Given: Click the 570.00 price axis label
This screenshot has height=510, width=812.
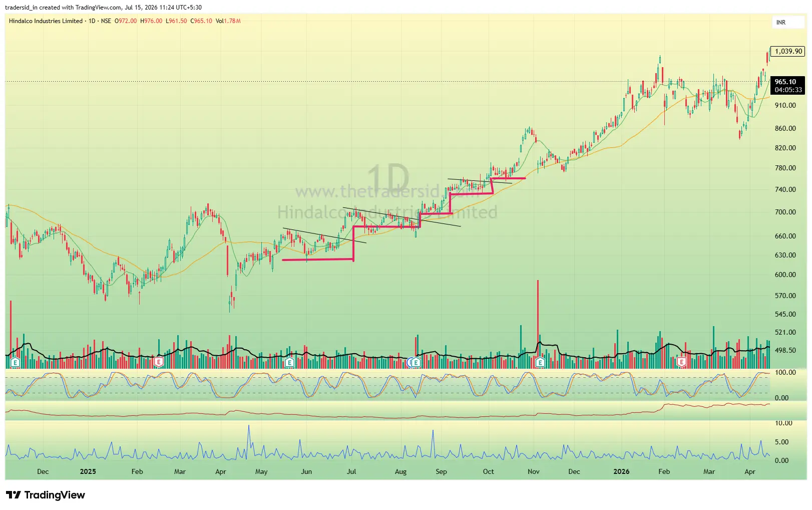Looking at the screenshot, I should pyautogui.click(x=785, y=296).
